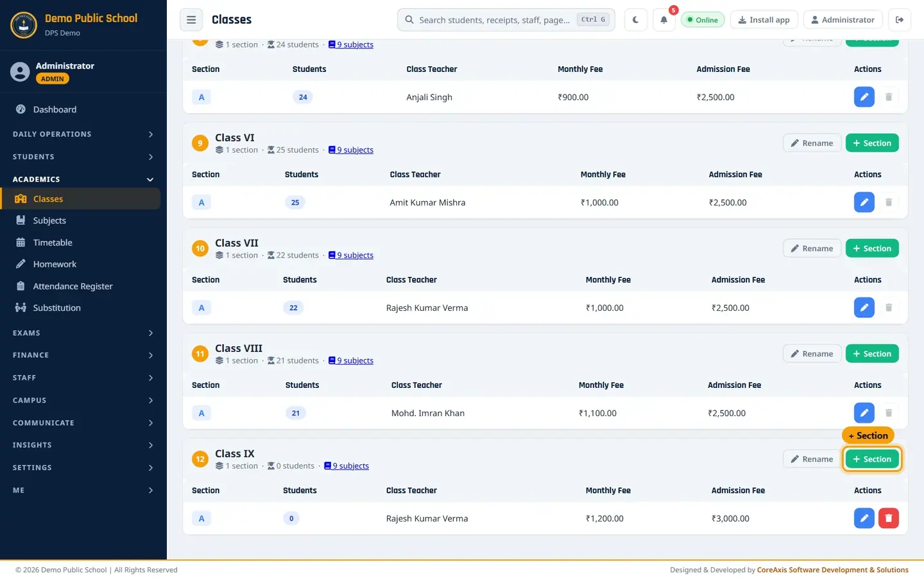The image size is (924, 578).
Task: Open the Dashboard page
Action: [x=81, y=110]
